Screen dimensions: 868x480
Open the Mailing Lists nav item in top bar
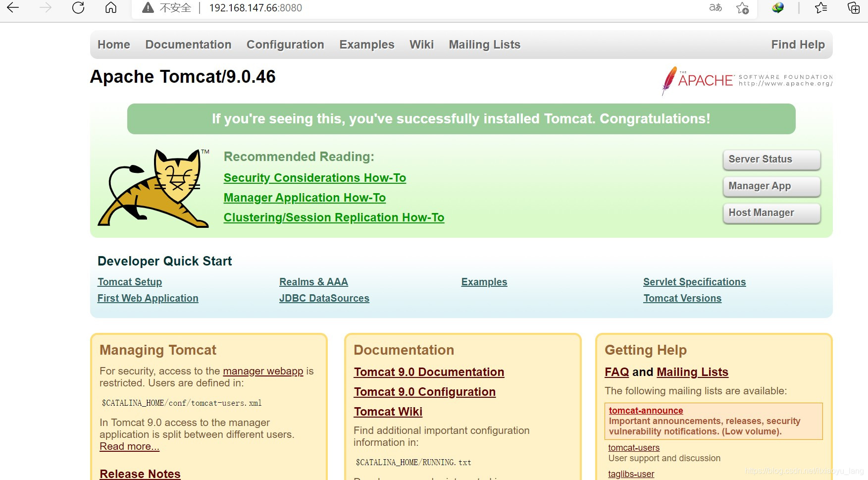tap(485, 45)
